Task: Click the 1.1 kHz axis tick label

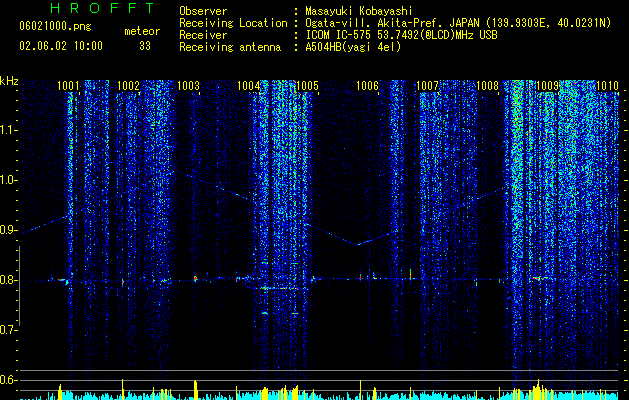Action: pyautogui.click(x=9, y=130)
